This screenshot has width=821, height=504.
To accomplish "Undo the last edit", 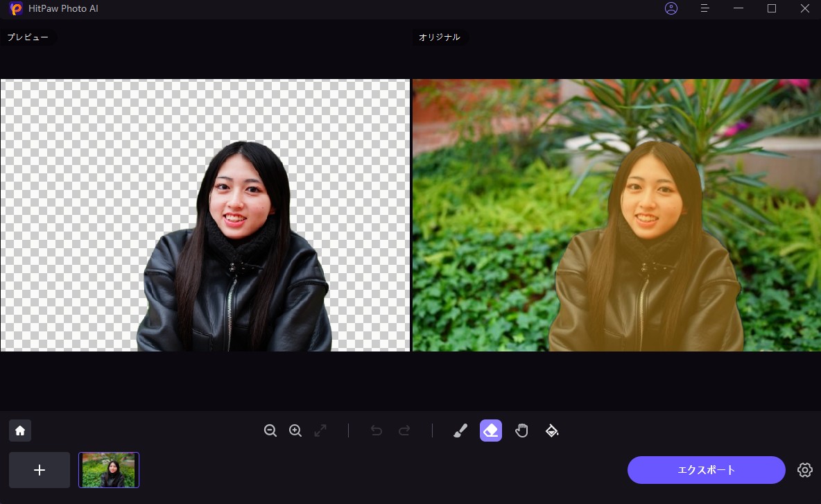I will click(x=377, y=431).
